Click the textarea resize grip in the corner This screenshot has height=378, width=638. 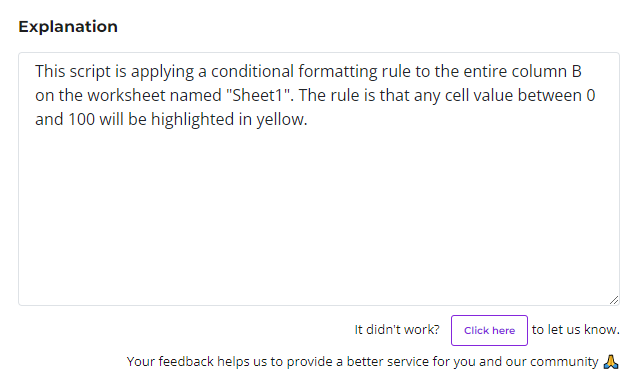tap(614, 300)
